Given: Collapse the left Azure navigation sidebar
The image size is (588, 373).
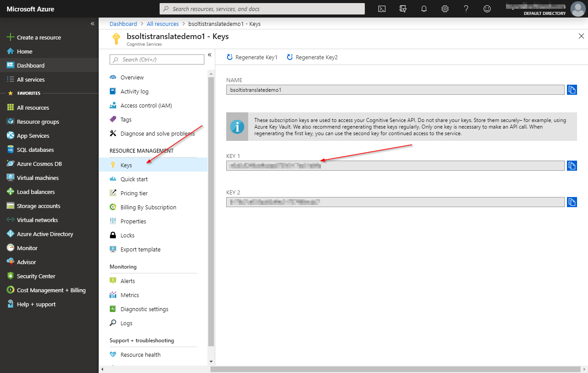Looking at the screenshot, I should pyautogui.click(x=93, y=24).
